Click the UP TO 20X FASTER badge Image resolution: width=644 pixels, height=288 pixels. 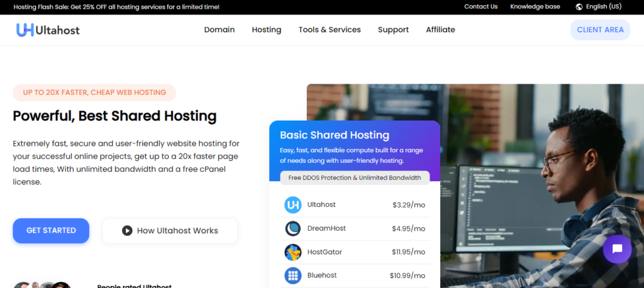pos(94,92)
